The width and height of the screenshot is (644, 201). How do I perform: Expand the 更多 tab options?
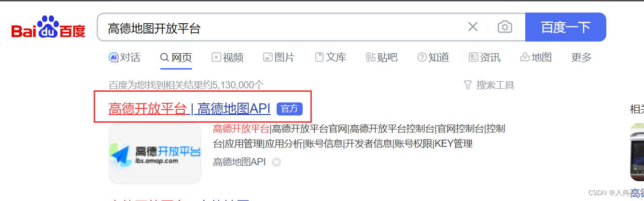581,57
